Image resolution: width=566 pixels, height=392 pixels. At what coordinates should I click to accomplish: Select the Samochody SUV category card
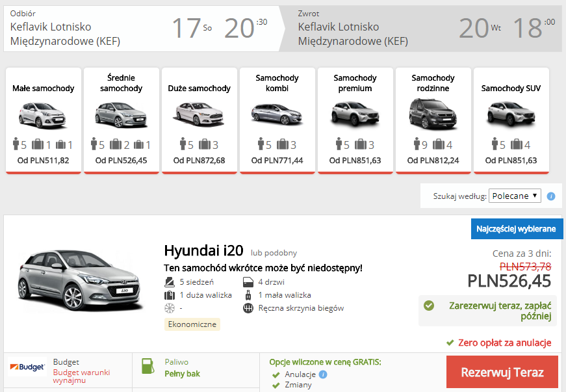pyautogui.click(x=511, y=120)
